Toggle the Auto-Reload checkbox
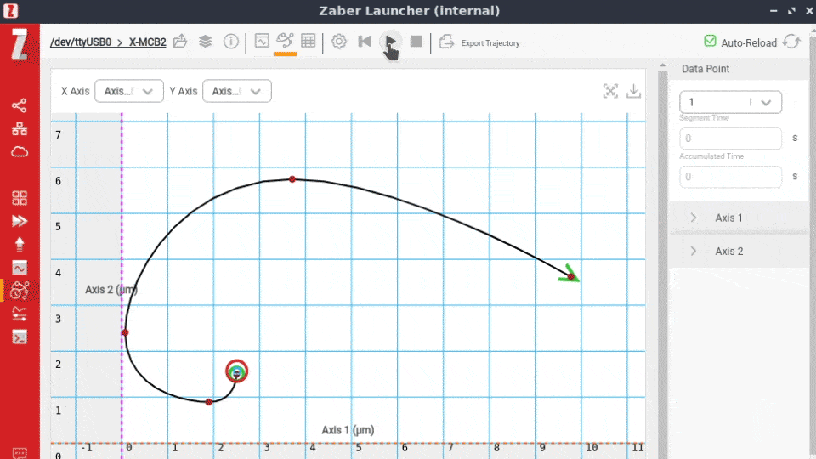Screen dimensions: 816x459 click(x=710, y=42)
